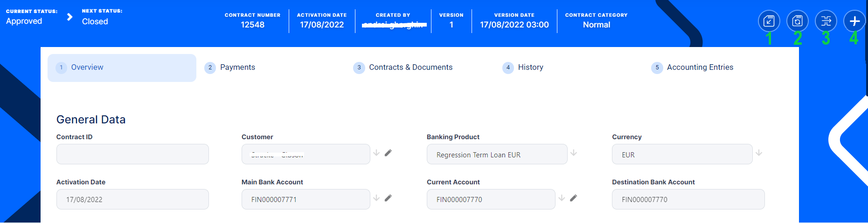Expand the Currency dropdown arrow

pyautogui.click(x=759, y=153)
